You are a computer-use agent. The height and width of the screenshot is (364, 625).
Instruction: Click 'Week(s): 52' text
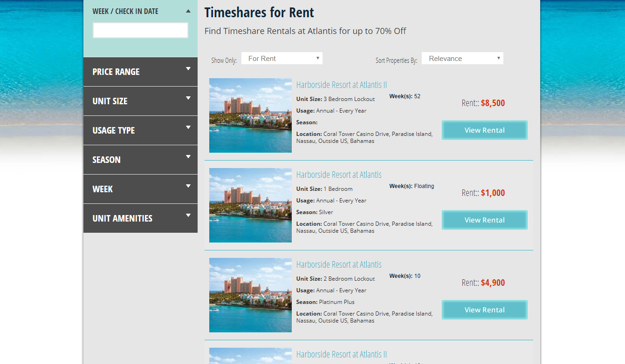[405, 96]
